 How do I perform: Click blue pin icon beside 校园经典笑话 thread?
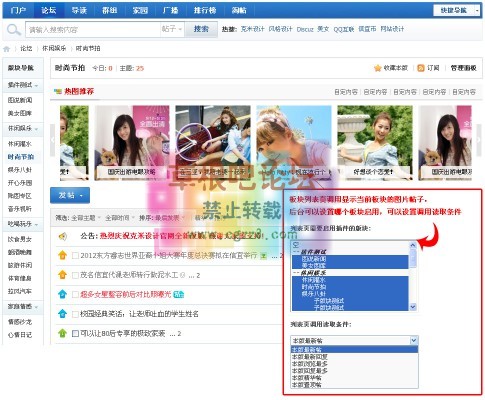pos(62,314)
